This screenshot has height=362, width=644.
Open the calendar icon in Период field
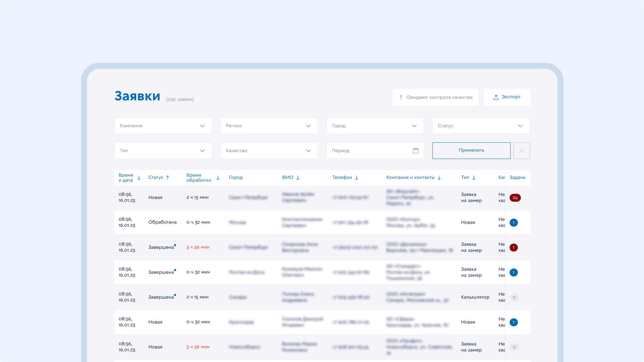[416, 151]
